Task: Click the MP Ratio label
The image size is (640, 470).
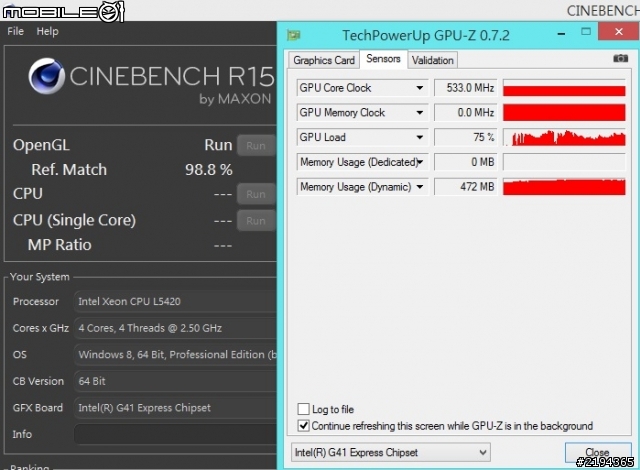Action: point(60,245)
